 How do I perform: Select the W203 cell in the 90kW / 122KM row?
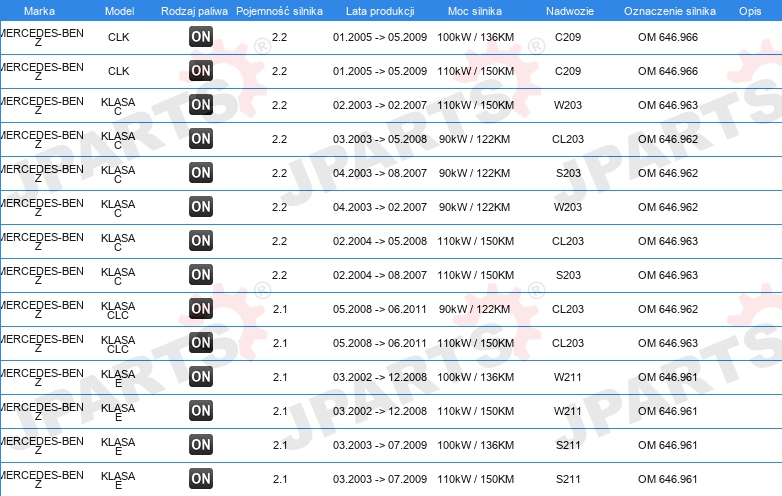click(x=568, y=207)
